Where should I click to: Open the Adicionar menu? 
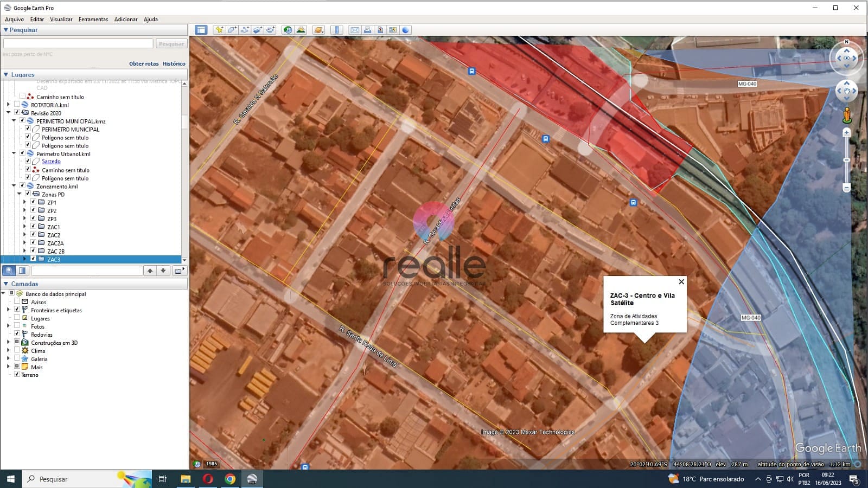[125, 19]
